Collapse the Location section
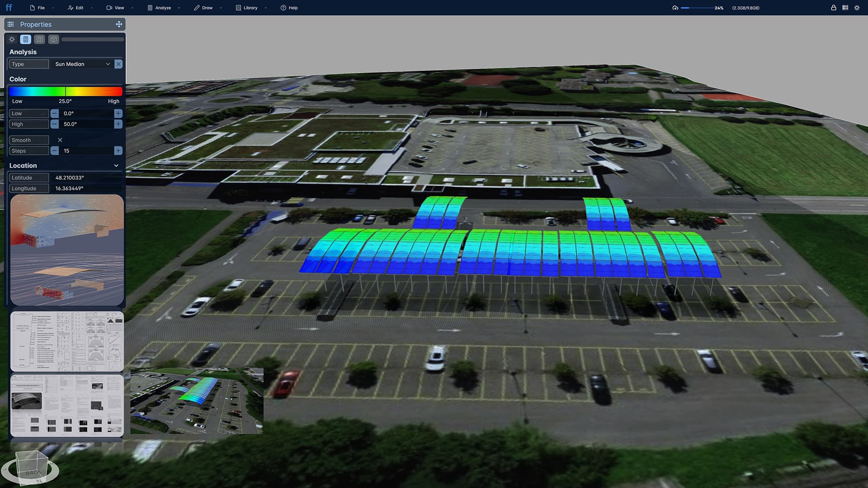 (116, 166)
